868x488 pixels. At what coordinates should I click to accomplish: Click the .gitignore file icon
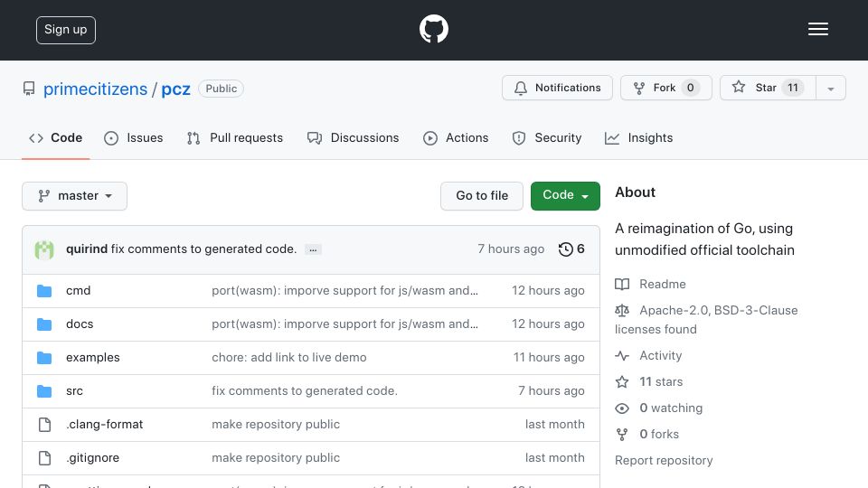44,458
